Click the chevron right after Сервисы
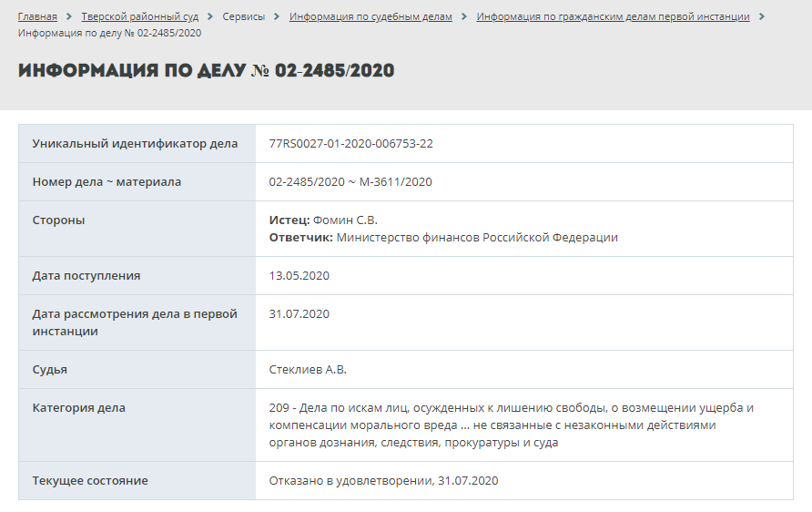Screen dimensions: 812x512 pyautogui.click(x=278, y=17)
